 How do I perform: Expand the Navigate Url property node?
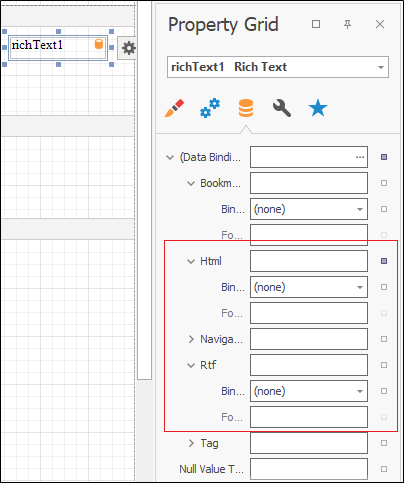(191, 339)
